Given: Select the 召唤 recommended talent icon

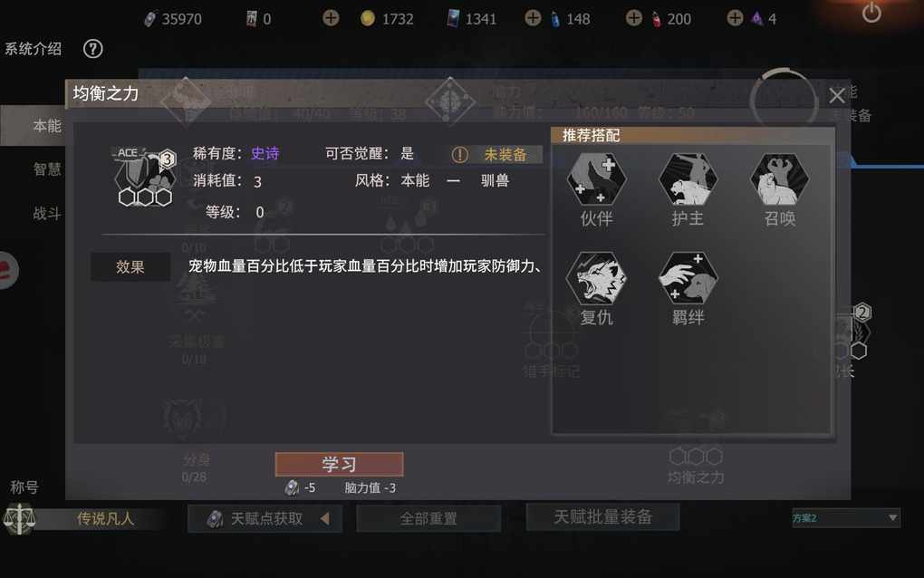Looking at the screenshot, I should (x=780, y=178).
